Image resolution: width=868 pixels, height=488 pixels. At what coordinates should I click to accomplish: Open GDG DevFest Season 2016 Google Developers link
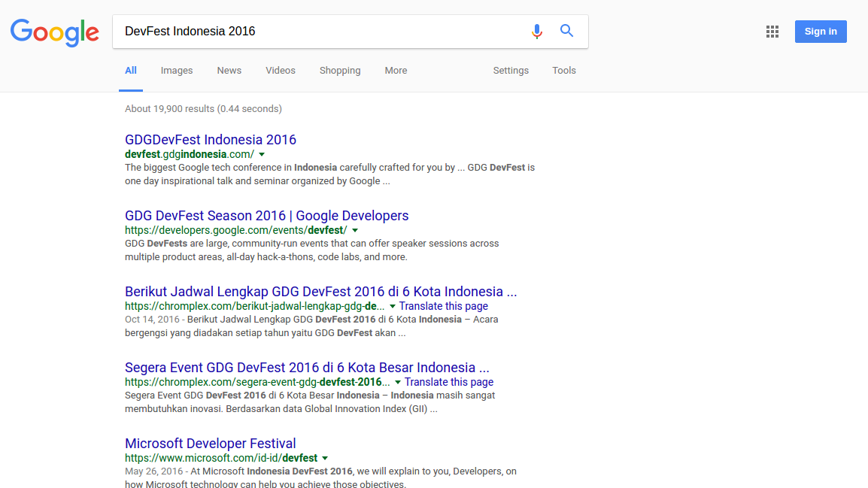pos(267,215)
